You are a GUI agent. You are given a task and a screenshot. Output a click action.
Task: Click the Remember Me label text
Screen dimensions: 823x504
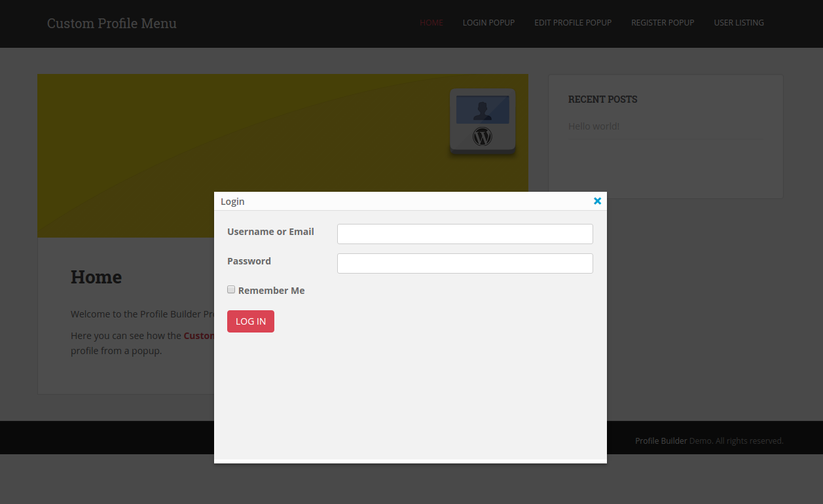tap(271, 291)
